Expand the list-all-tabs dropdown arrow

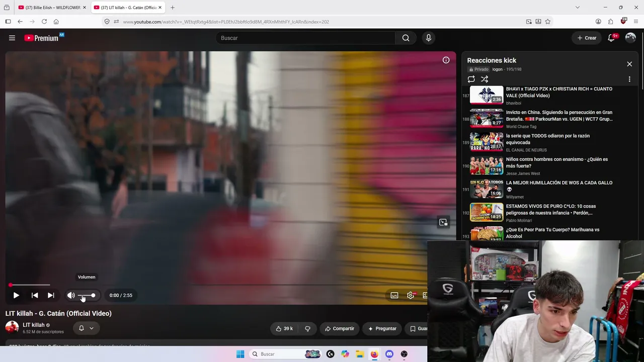[578, 8]
